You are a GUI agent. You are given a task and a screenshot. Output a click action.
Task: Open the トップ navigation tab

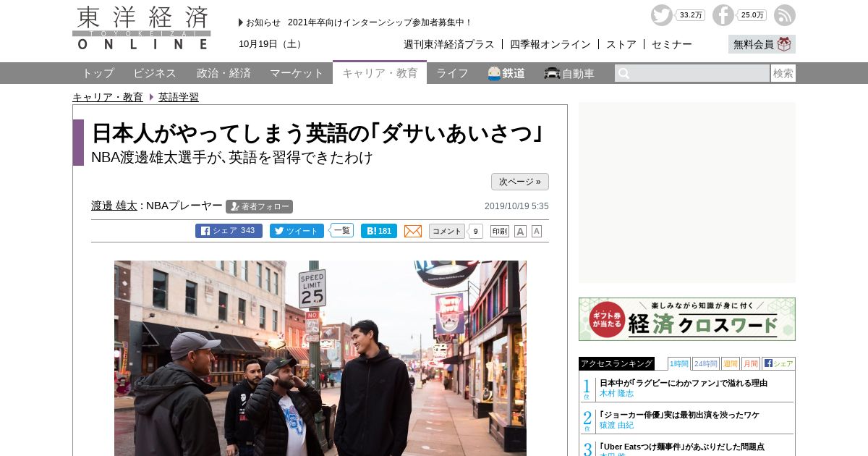click(x=98, y=73)
